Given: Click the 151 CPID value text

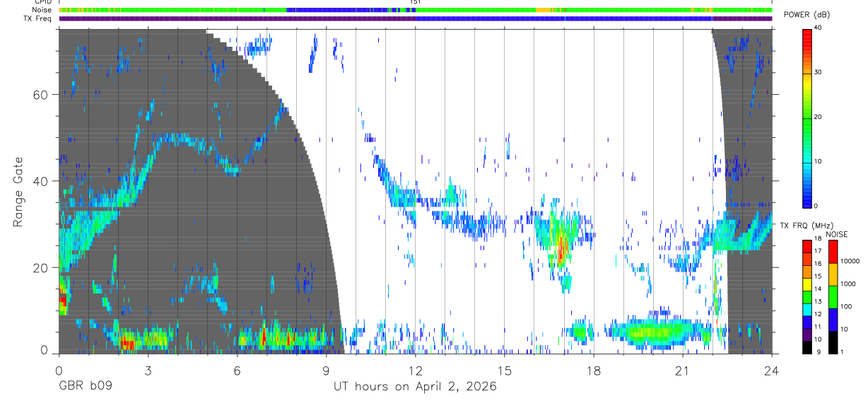Looking at the screenshot, I should [x=416, y=3].
